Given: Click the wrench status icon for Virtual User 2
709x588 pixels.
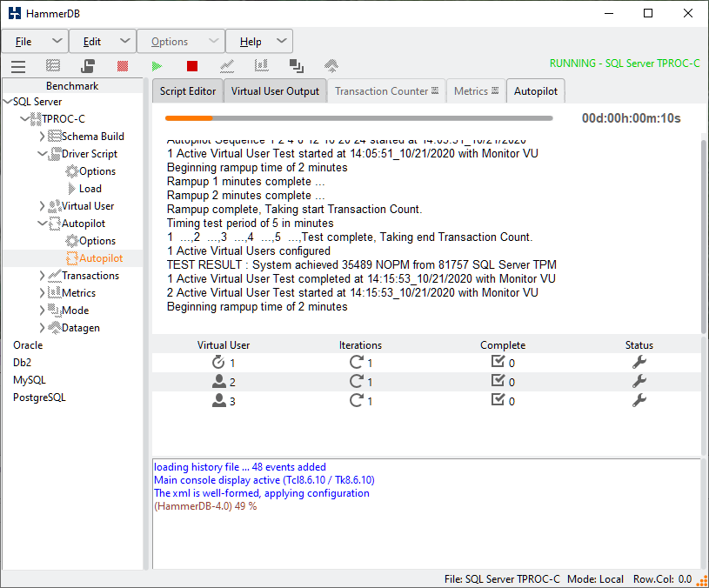Looking at the screenshot, I should pos(639,381).
